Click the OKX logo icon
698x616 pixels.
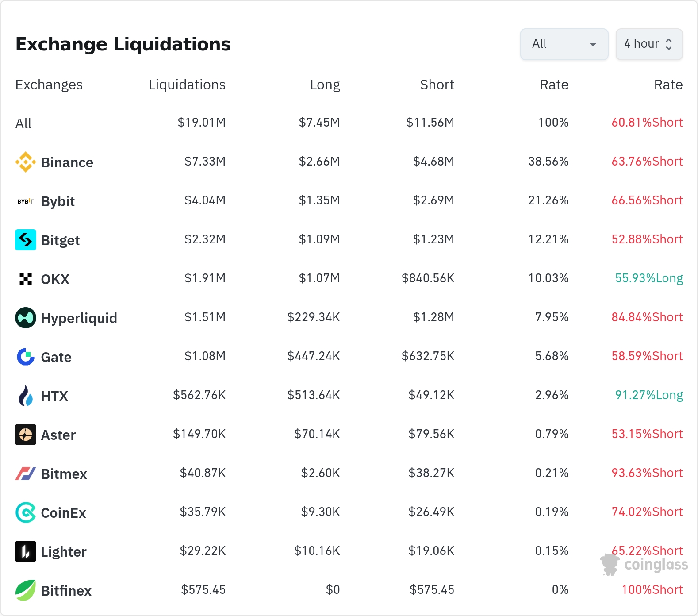tap(26, 279)
